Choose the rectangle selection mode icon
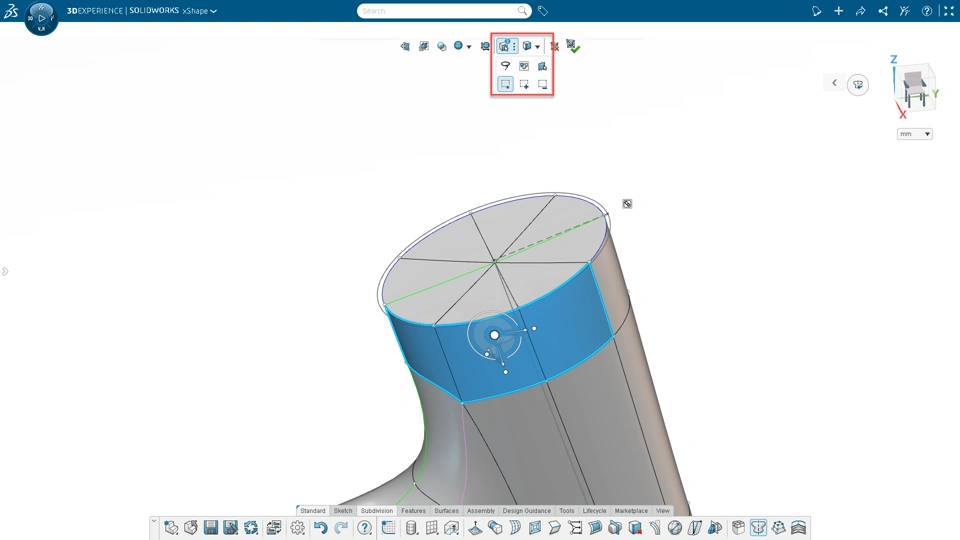The height and width of the screenshot is (540, 960). point(505,84)
